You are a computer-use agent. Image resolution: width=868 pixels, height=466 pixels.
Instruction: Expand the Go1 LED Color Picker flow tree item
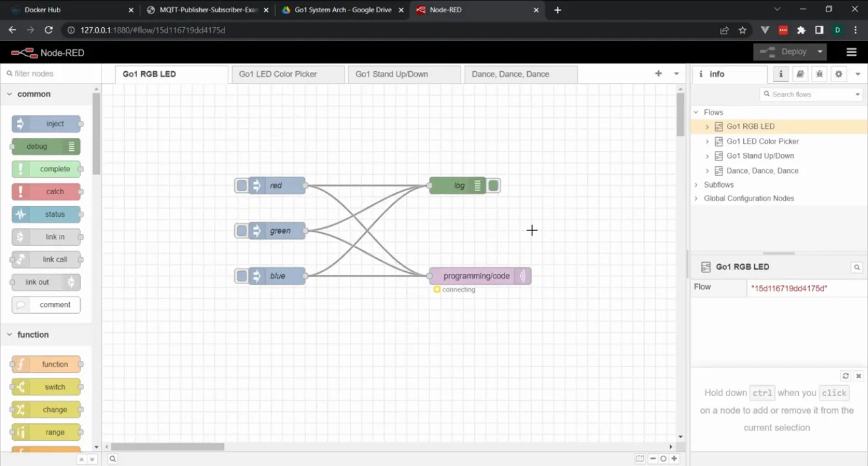[x=707, y=141]
